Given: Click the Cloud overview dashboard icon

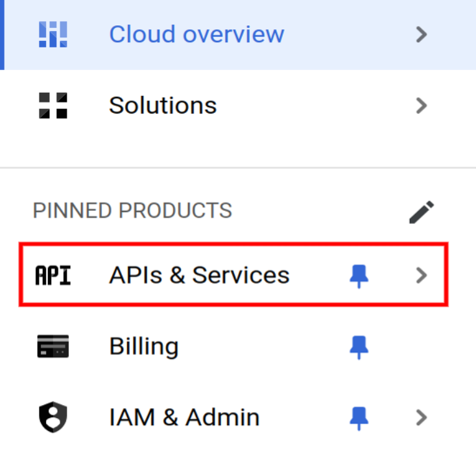Looking at the screenshot, I should pyautogui.click(x=53, y=34).
